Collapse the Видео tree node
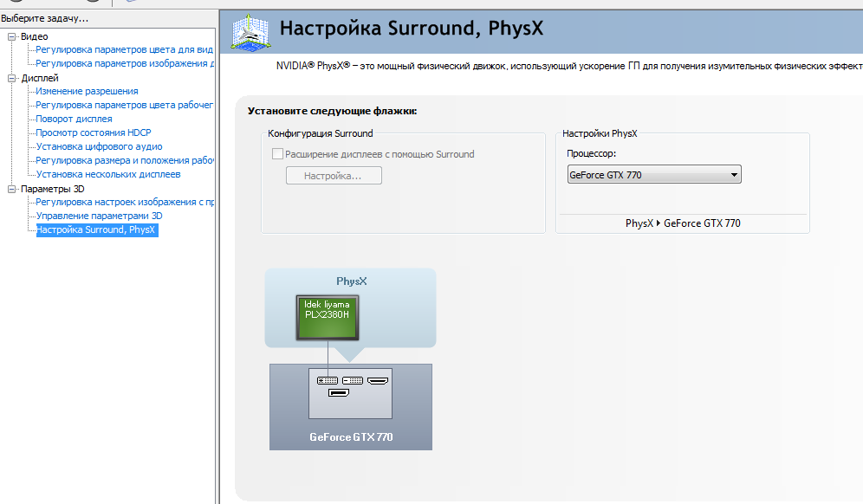This screenshot has width=863, height=504. [12, 36]
